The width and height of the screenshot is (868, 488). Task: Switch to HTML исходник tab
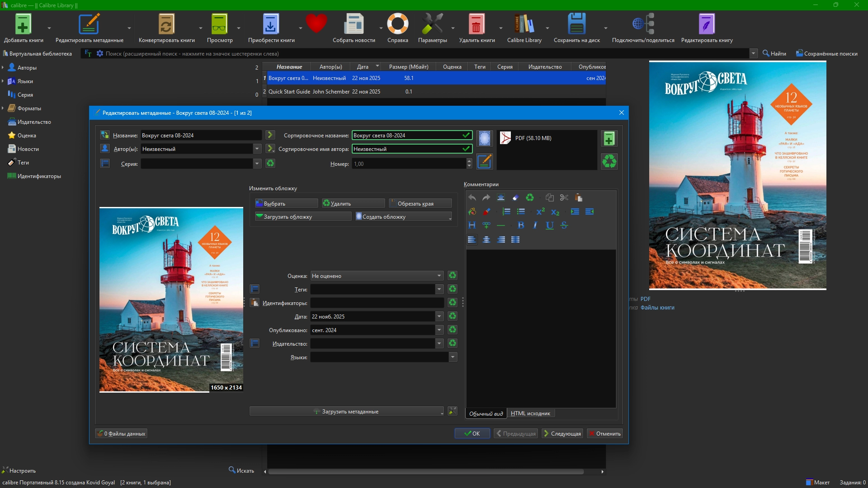[x=530, y=413]
